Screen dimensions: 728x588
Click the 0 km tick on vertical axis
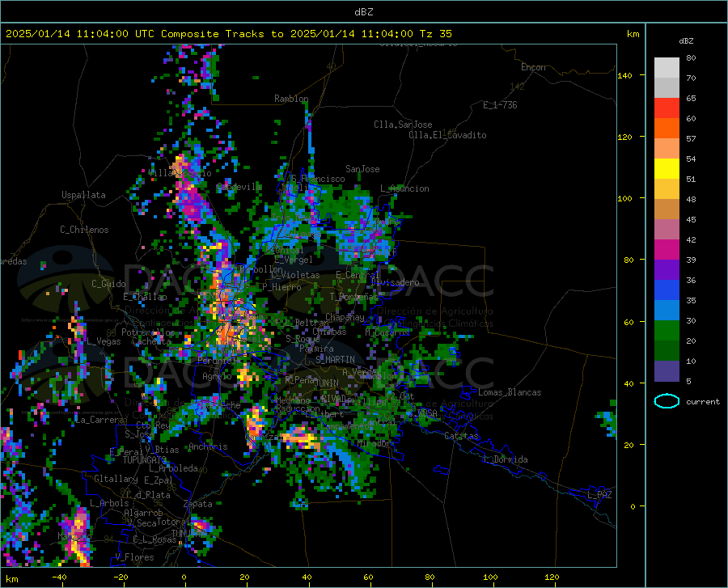pos(633,506)
